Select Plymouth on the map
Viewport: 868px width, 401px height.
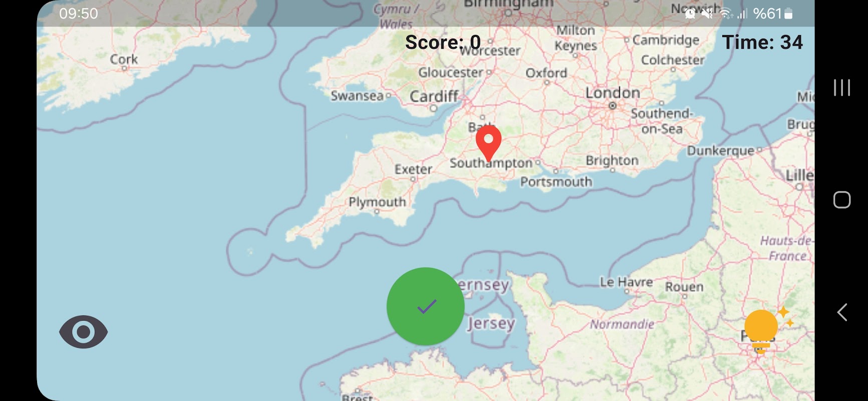377,202
